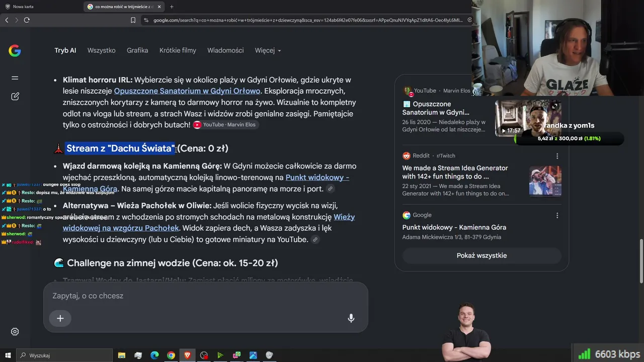Reload the Google search page
644x362 pixels.
[x=27, y=20]
